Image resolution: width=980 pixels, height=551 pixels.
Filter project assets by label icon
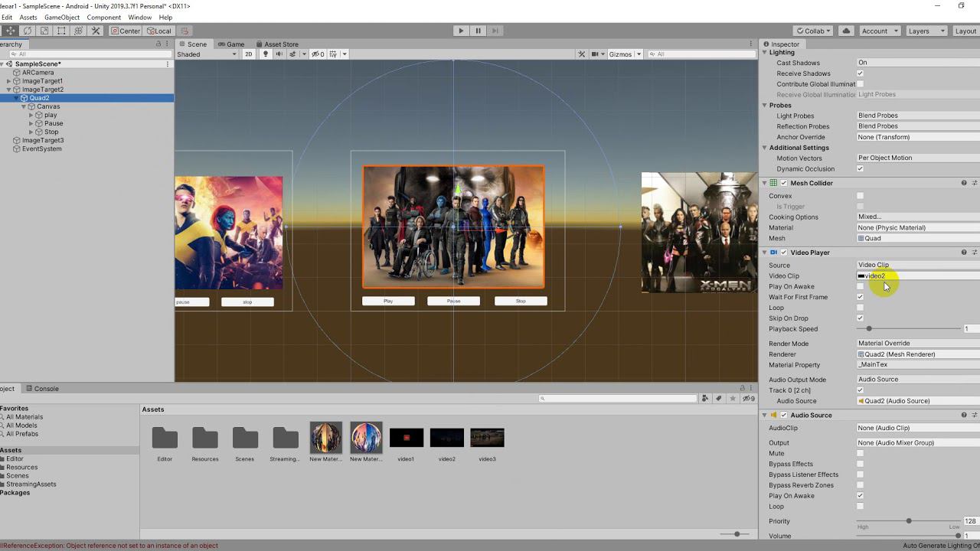click(x=718, y=398)
